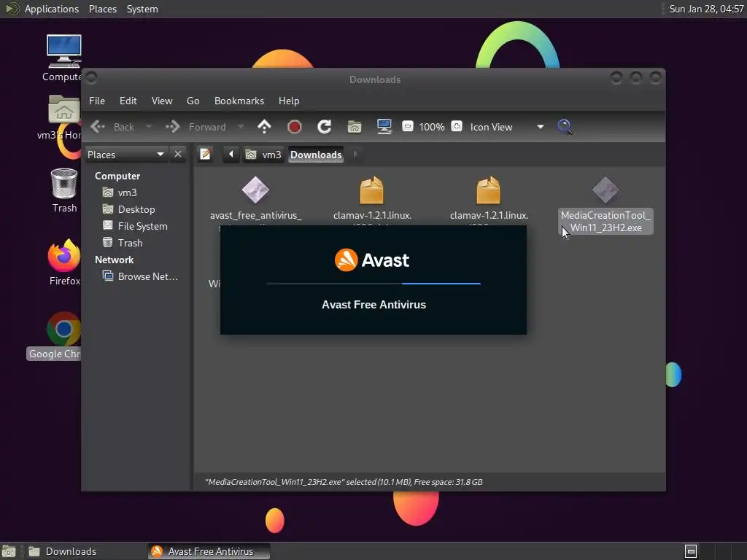The height and width of the screenshot is (560, 747).
Task: Open the search magnifier icon
Action: click(x=565, y=127)
